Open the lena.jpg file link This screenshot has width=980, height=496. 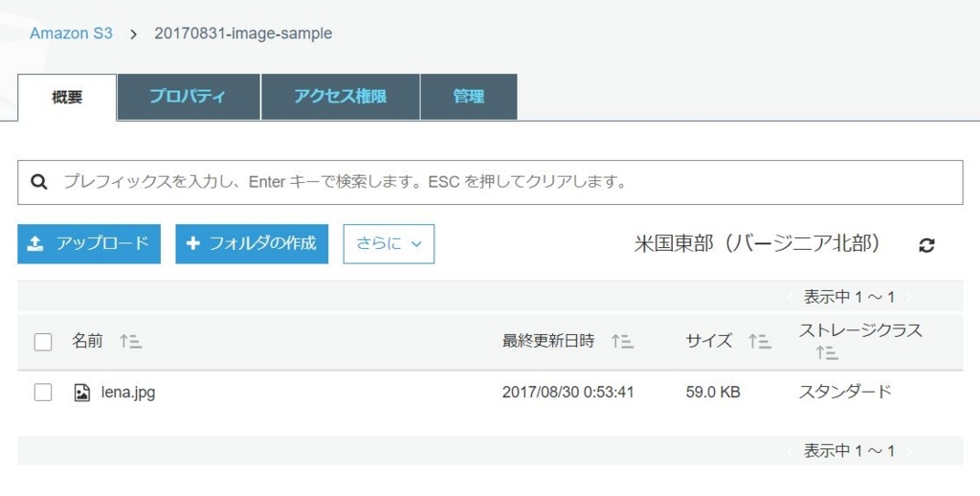pos(128,393)
